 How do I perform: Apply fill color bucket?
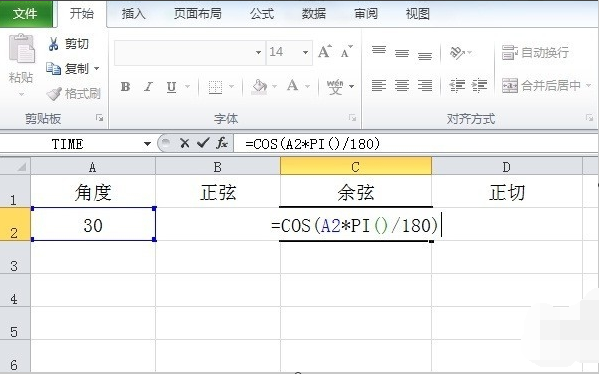[x=259, y=87]
